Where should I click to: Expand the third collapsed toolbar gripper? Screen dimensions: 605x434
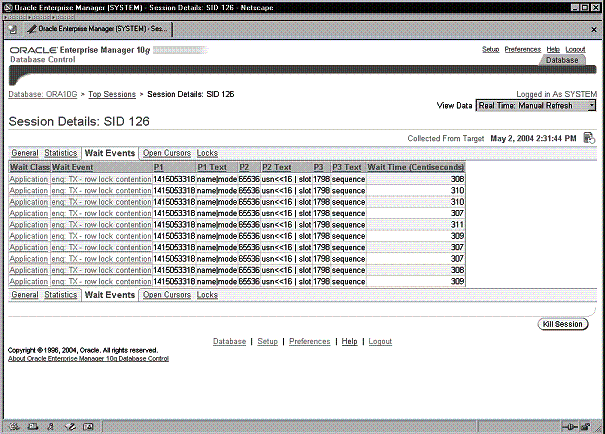point(63,17)
